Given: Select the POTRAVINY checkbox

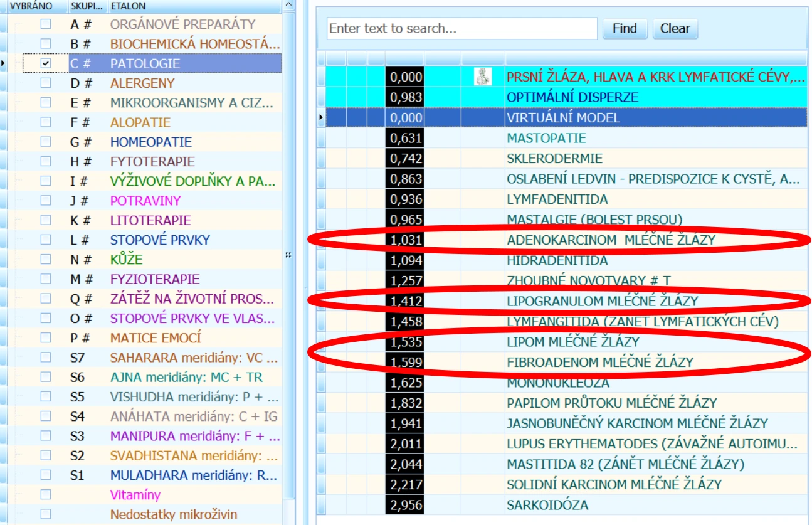Looking at the screenshot, I should [45, 201].
